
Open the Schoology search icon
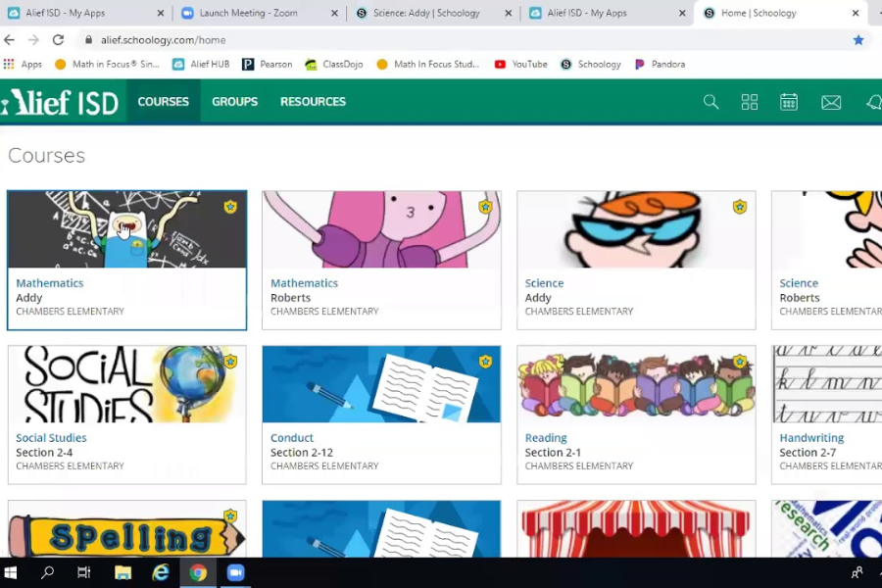tap(711, 102)
